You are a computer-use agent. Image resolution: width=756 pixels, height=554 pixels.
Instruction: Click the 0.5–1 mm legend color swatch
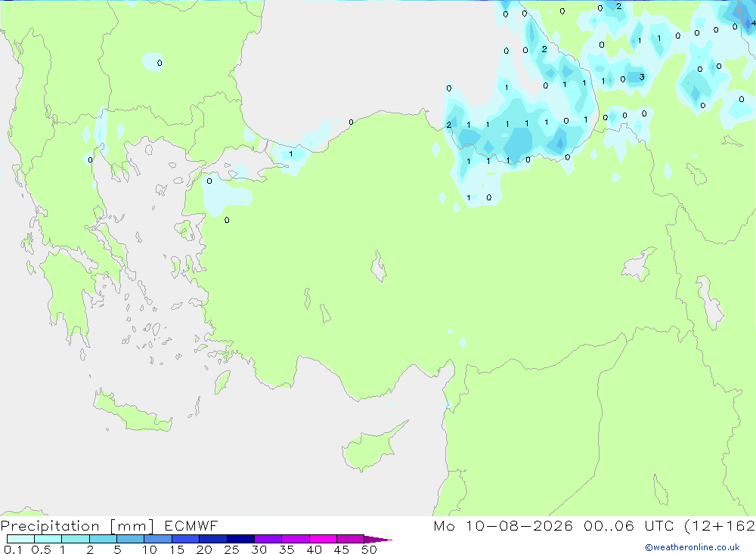tap(48, 539)
